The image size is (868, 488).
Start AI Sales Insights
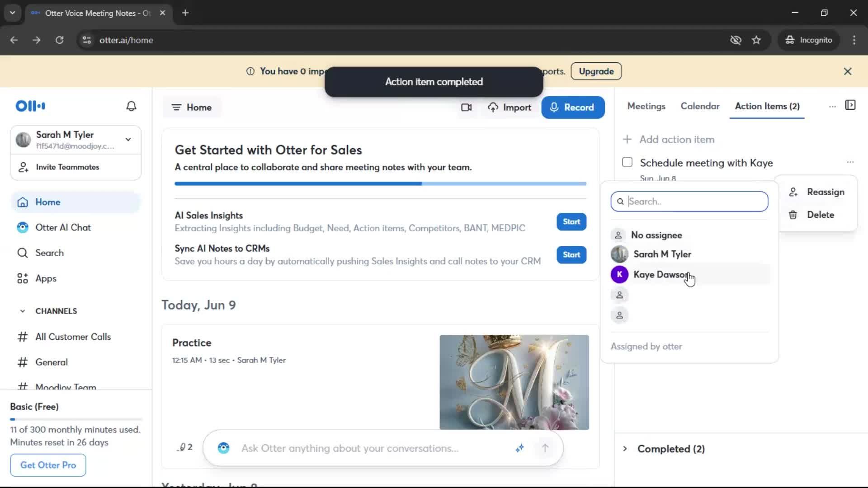pos(571,222)
